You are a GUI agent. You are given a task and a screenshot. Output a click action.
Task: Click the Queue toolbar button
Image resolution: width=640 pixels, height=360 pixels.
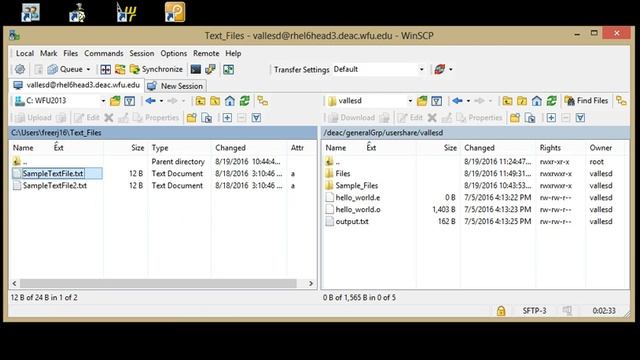[x=65, y=69]
